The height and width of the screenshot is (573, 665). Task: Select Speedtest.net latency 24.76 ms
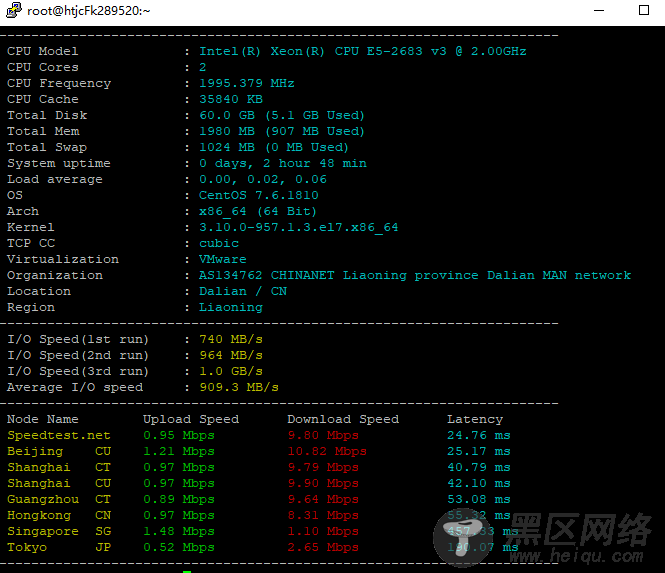click(479, 435)
